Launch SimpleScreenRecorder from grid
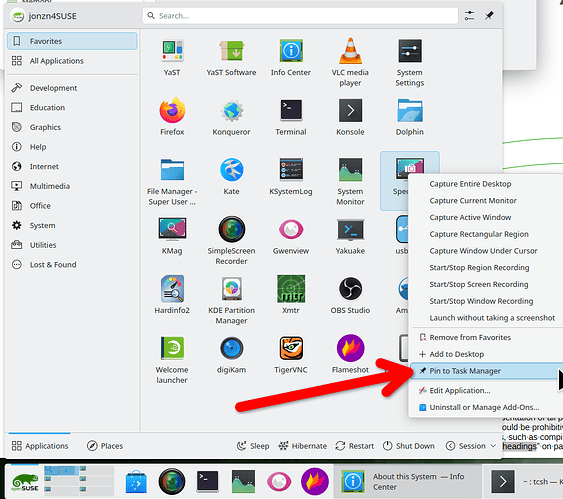This screenshot has width=563, height=499. coord(231,241)
